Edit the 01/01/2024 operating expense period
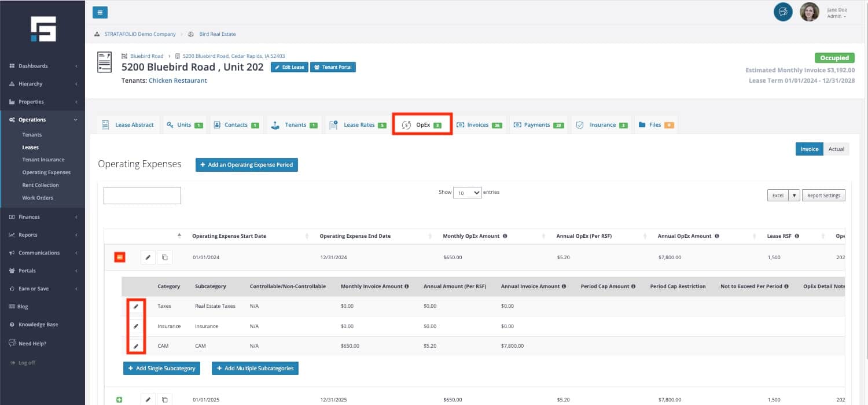The width and height of the screenshot is (868, 405). click(148, 257)
